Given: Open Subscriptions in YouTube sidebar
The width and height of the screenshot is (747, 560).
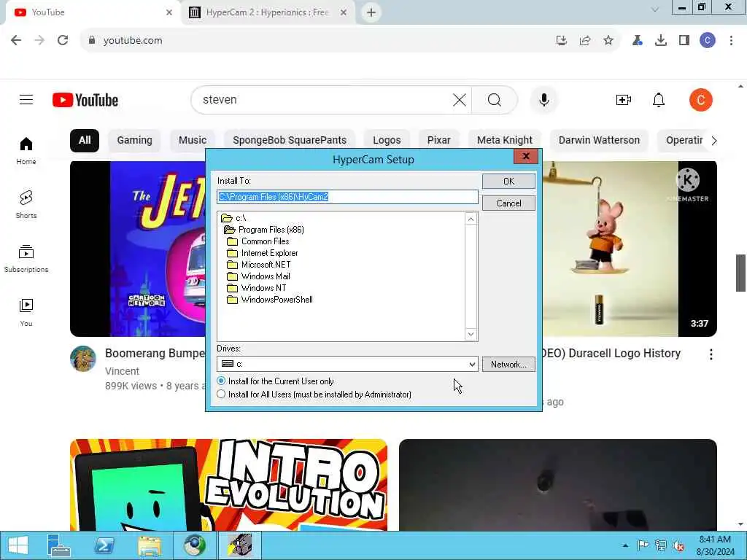Looking at the screenshot, I should coord(26,259).
